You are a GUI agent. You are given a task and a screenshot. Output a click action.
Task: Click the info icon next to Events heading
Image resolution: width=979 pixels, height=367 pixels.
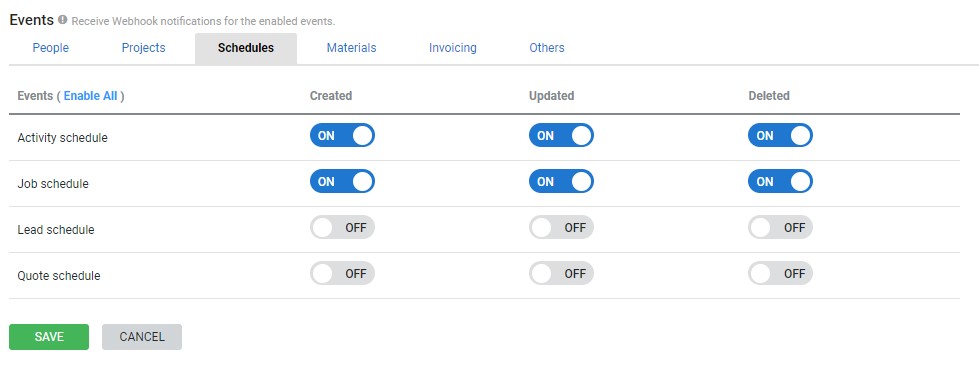(x=62, y=20)
